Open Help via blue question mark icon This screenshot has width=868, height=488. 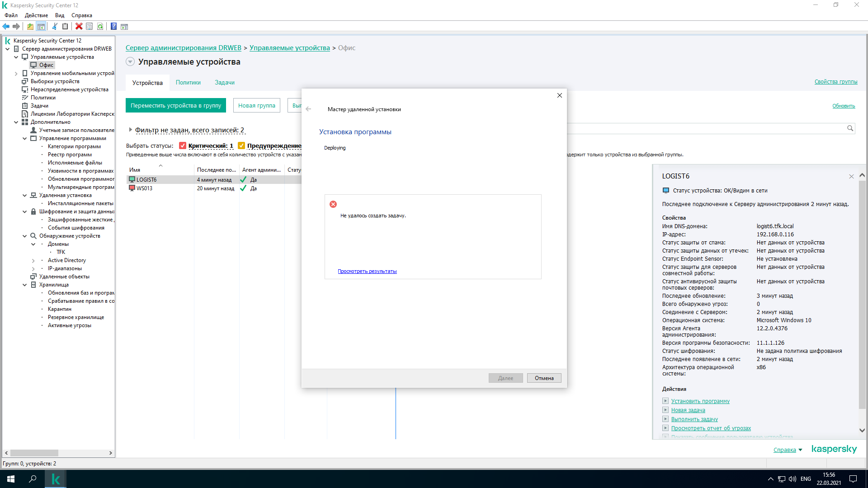113,26
